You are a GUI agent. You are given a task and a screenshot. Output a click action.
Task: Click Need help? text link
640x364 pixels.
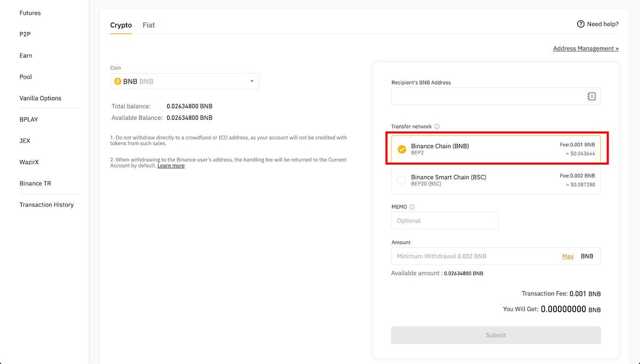tap(603, 24)
